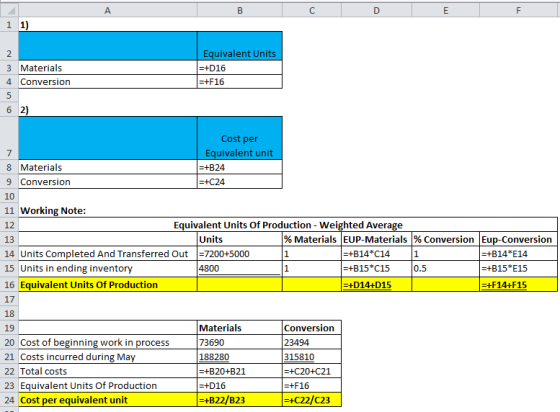The image size is (560, 412).
Task: Click cell containing =+B15*C15
Action: (x=376, y=268)
